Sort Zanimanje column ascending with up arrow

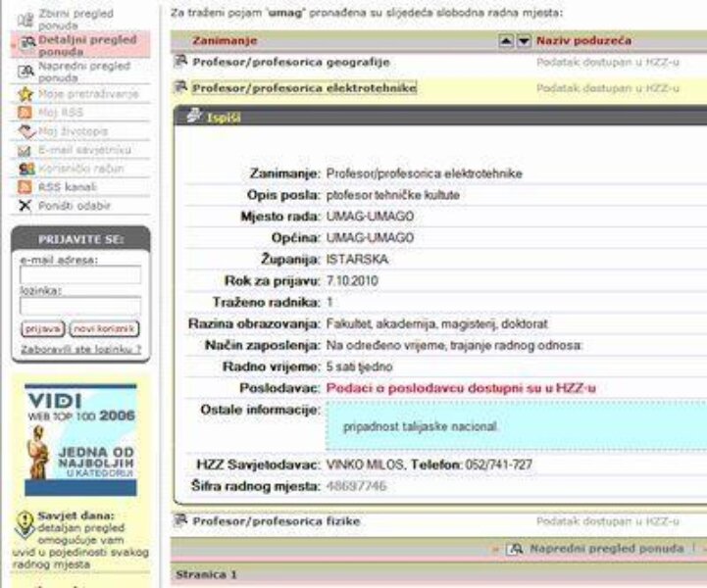506,41
